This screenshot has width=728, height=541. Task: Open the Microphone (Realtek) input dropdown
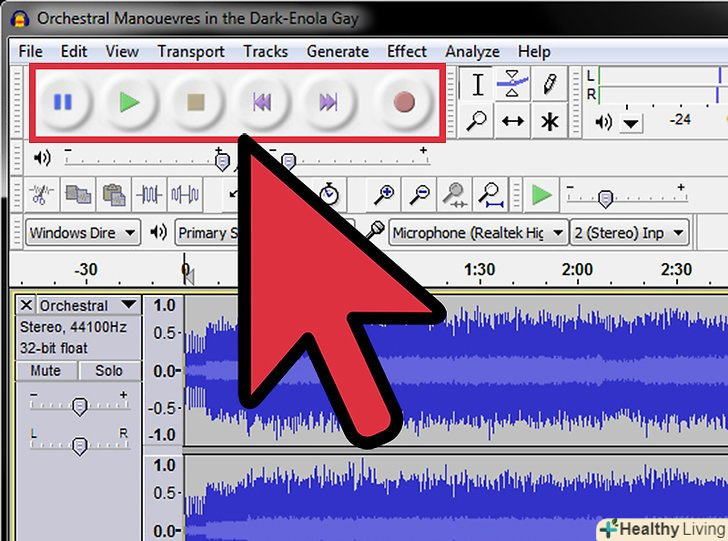478,233
